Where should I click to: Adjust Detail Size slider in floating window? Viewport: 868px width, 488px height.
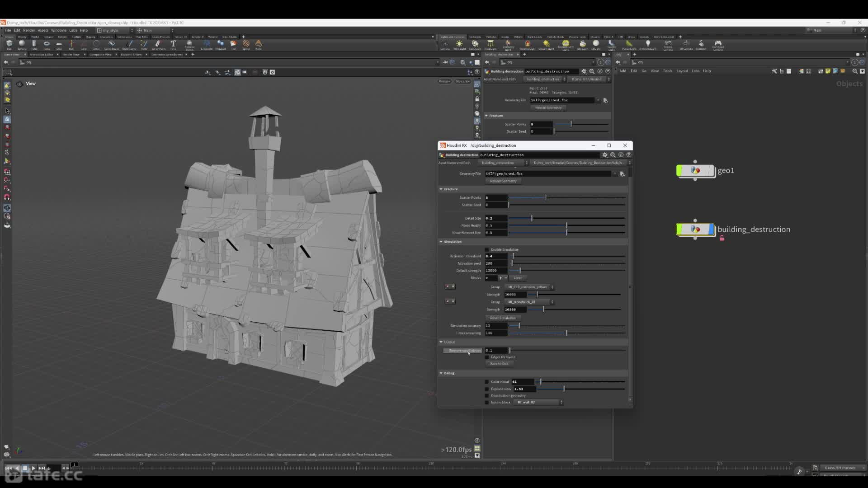tap(567, 218)
